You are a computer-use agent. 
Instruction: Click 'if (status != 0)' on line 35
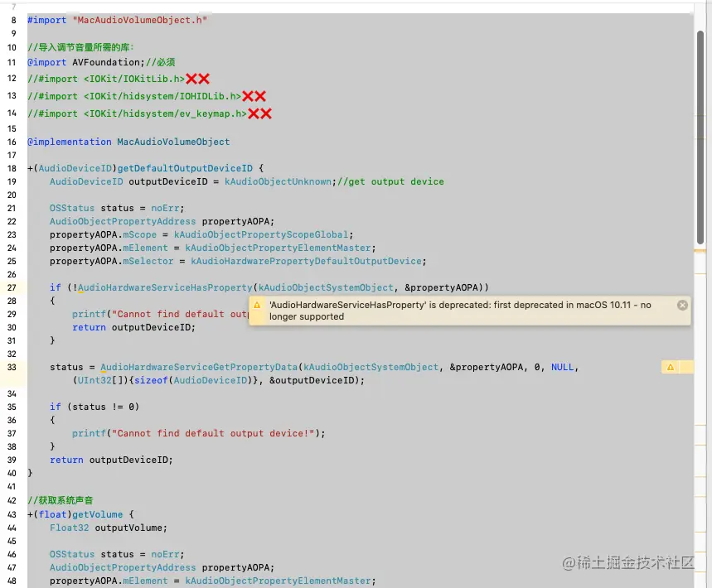tap(94, 407)
